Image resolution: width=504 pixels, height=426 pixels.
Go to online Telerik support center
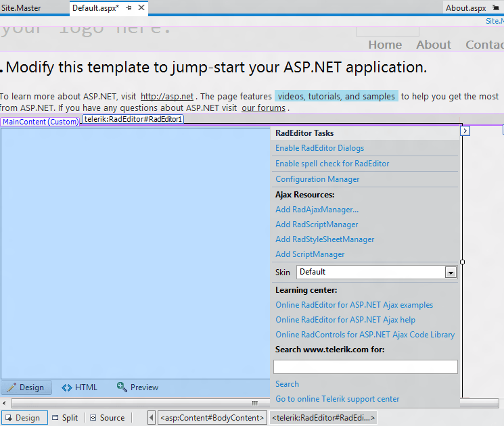(x=337, y=399)
